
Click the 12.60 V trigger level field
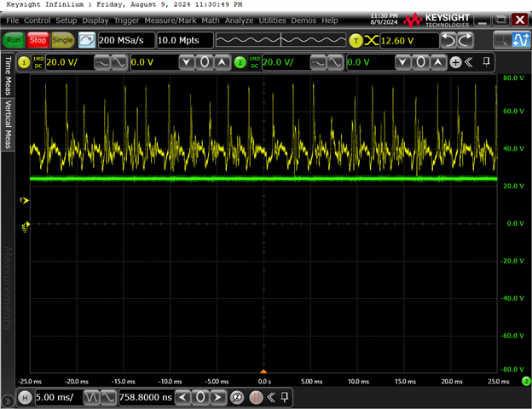tap(409, 41)
